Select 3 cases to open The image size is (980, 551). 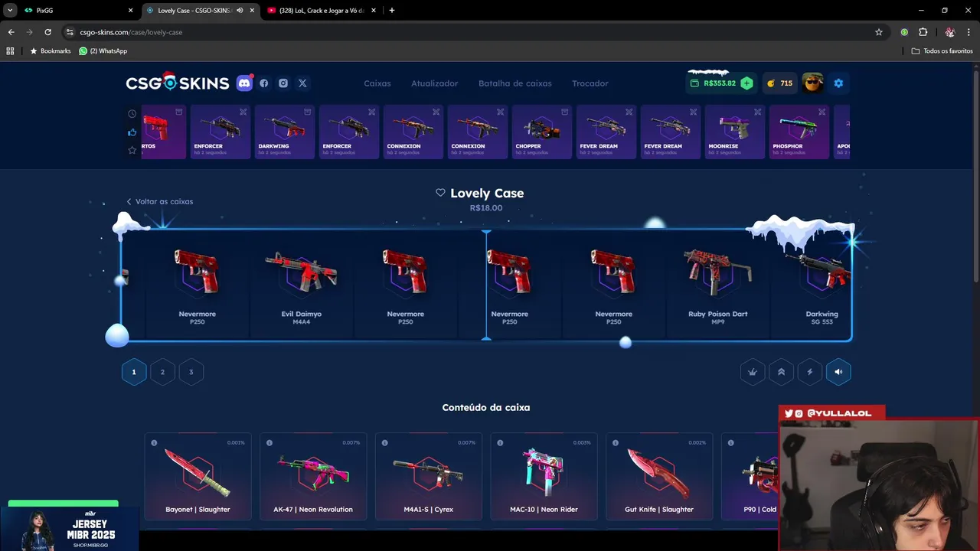(191, 372)
